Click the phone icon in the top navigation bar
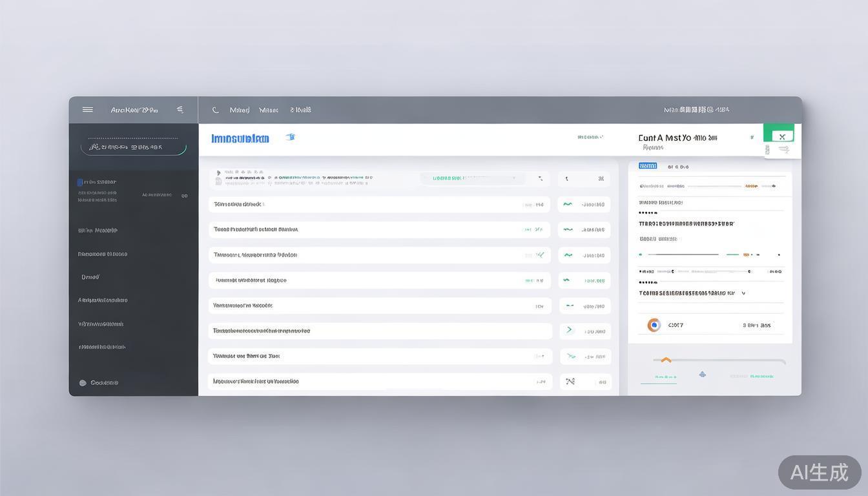Viewport: 868px width, 496px height. tap(216, 110)
